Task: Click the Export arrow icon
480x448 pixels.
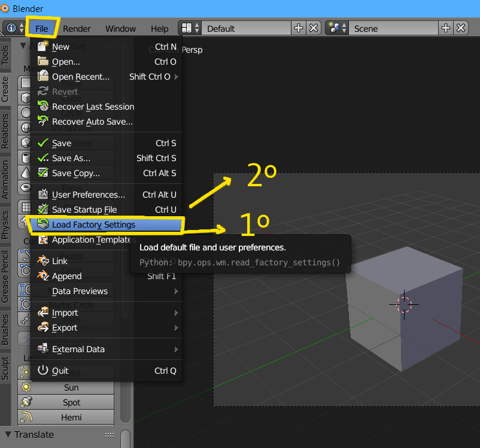Action: (43, 327)
